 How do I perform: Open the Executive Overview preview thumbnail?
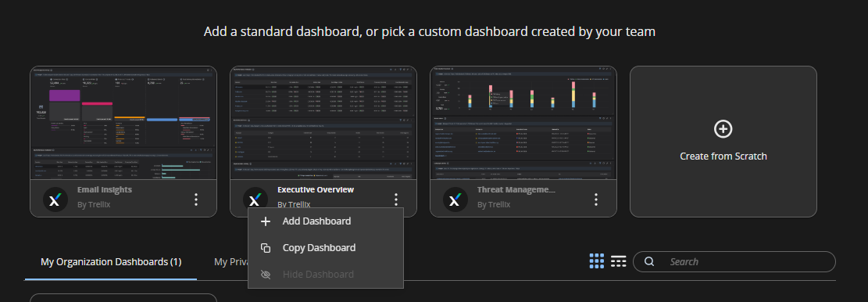click(323, 123)
